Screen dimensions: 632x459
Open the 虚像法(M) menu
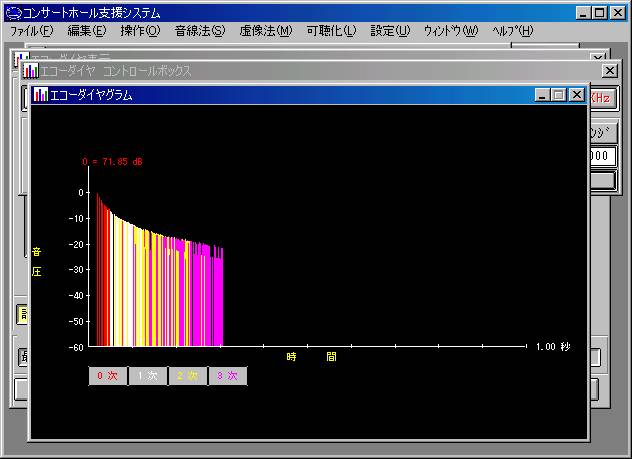(266, 31)
